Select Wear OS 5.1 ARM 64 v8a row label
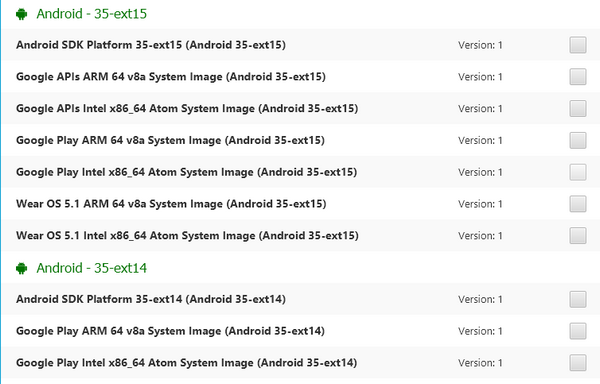 coord(171,204)
